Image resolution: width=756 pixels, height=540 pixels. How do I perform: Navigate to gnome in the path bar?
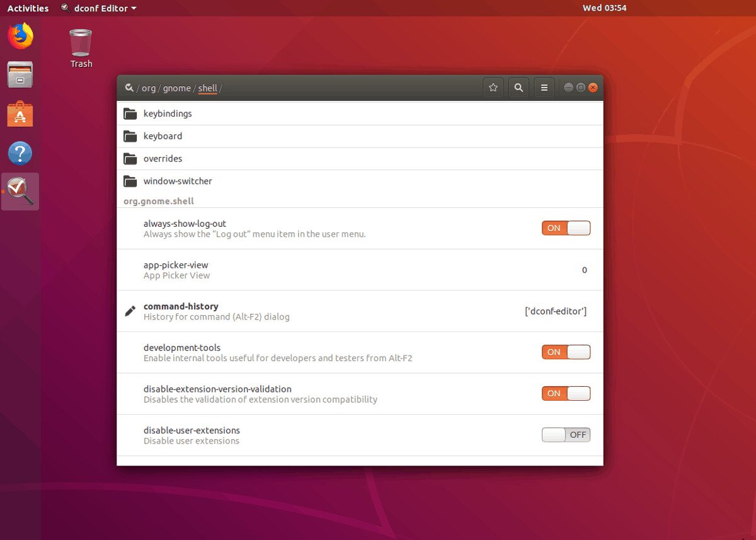(176, 88)
